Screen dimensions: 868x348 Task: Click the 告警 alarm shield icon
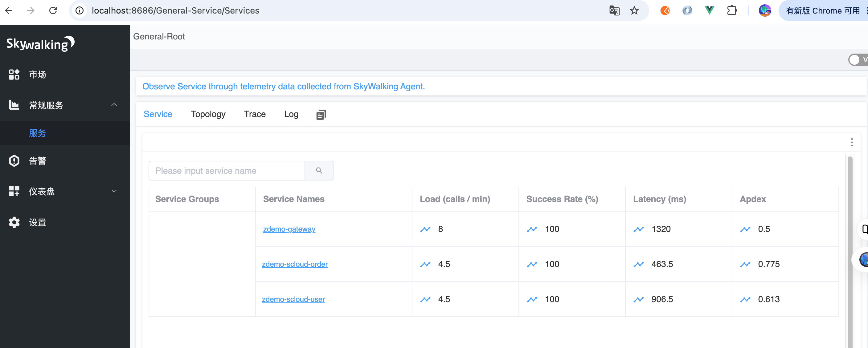pyautogui.click(x=14, y=161)
